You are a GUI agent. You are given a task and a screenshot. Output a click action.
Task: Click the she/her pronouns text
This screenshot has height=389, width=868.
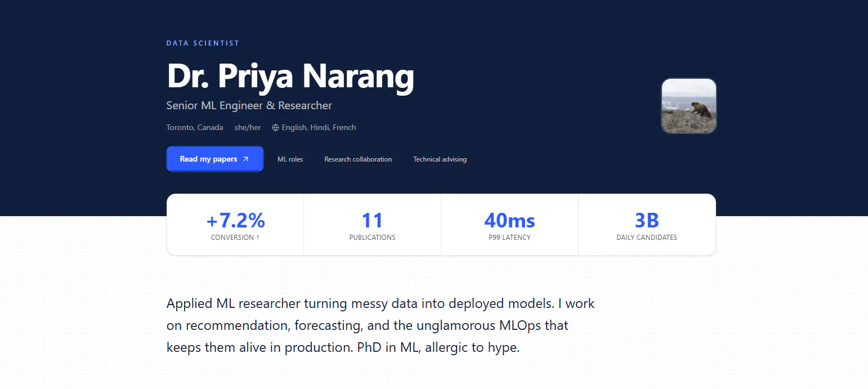(x=248, y=127)
